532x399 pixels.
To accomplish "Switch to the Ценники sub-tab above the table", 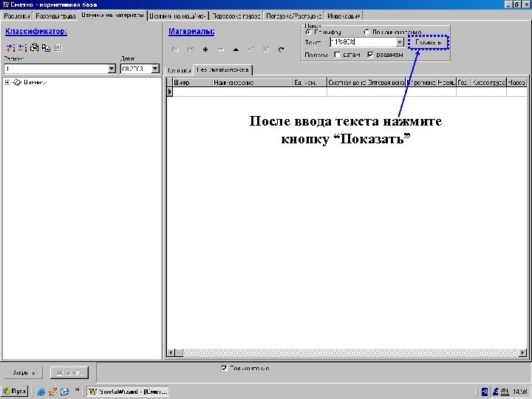I will pyautogui.click(x=179, y=71).
